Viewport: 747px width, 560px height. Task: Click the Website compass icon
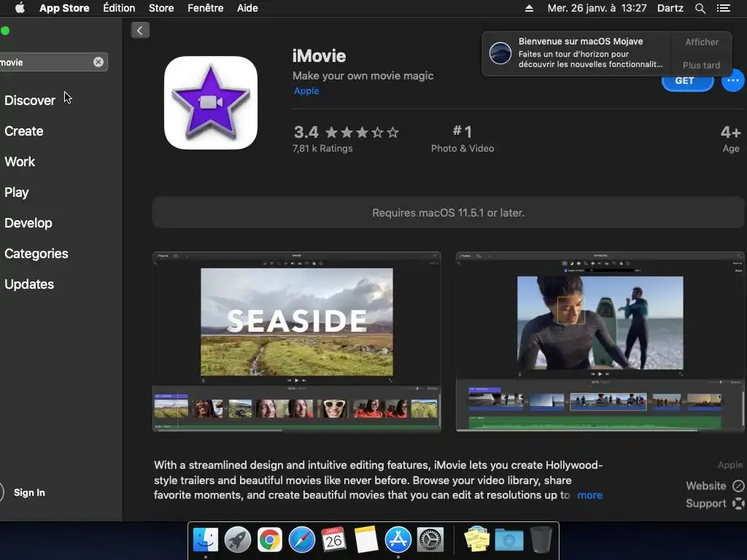[x=738, y=486]
